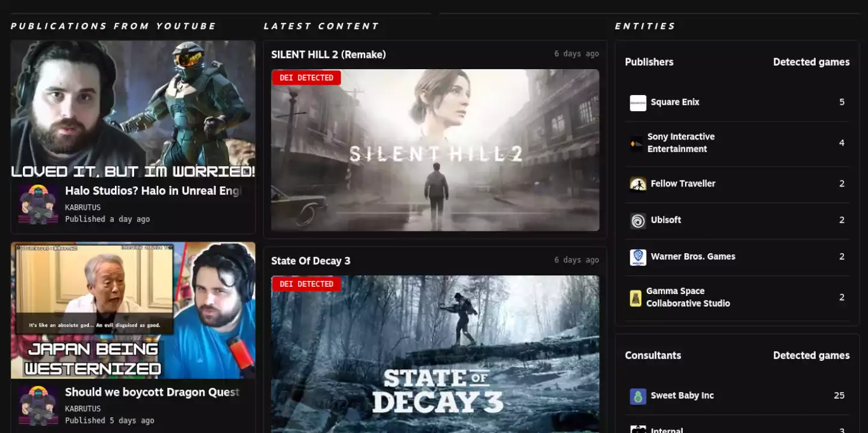
Task: Open the Japan Being Westernized video thumbnail
Action: [133, 310]
